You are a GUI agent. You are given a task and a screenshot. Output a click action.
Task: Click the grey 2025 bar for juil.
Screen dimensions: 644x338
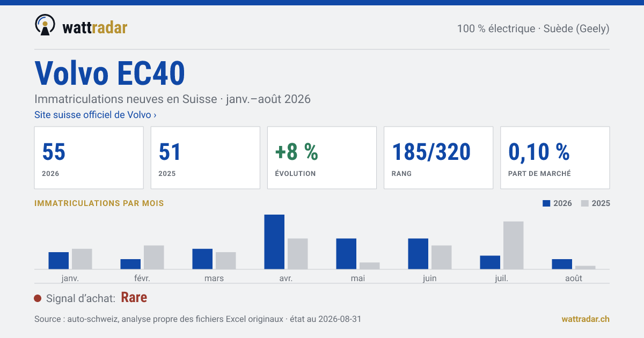514,245
